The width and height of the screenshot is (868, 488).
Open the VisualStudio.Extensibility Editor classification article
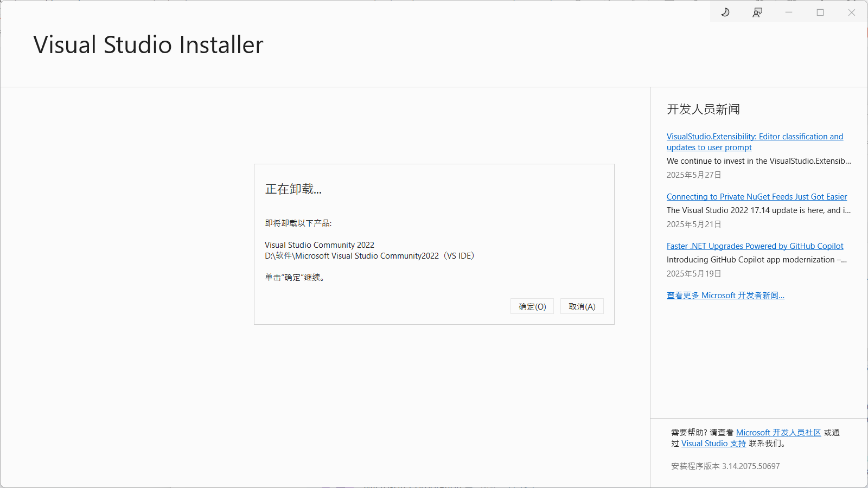tap(755, 142)
